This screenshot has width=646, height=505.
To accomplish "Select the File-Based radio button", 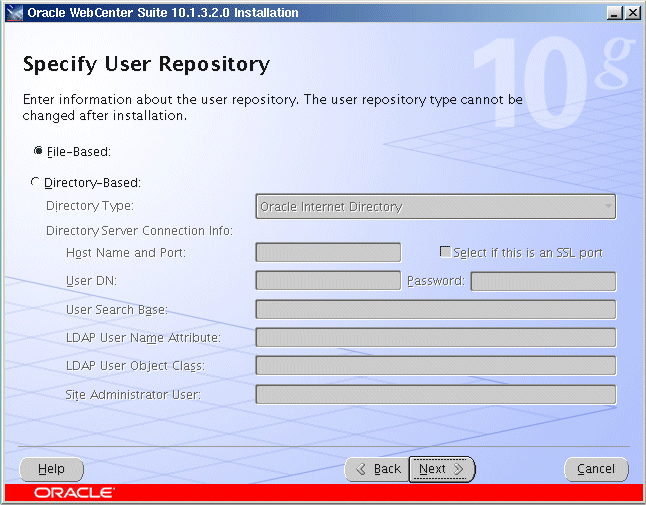I will 38,151.
